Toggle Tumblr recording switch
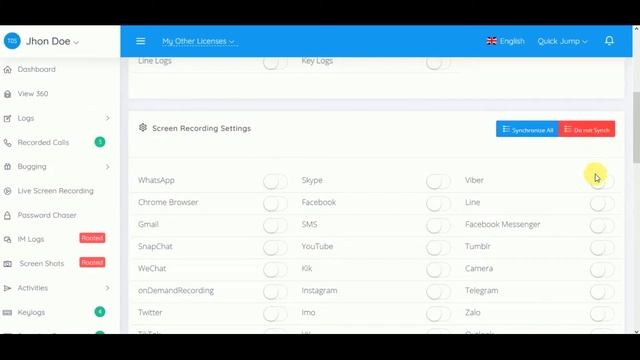640x360 pixels. (x=602, y=247)
